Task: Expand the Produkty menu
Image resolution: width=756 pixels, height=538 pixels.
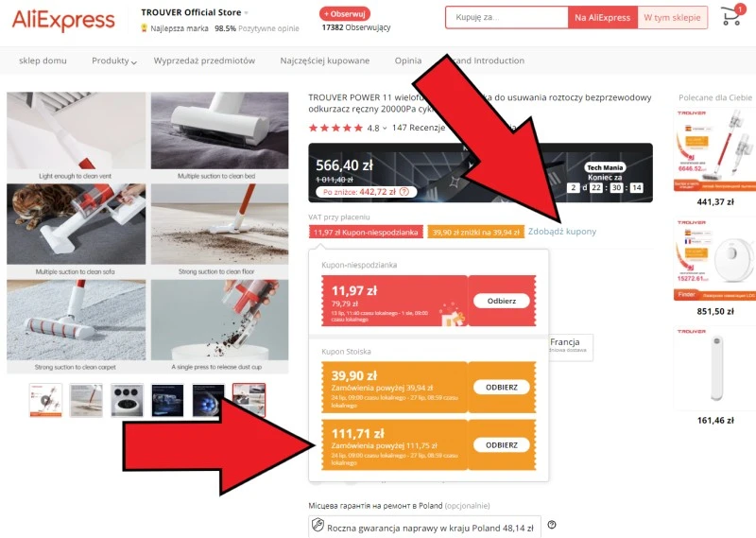Action: pos(114,61)
